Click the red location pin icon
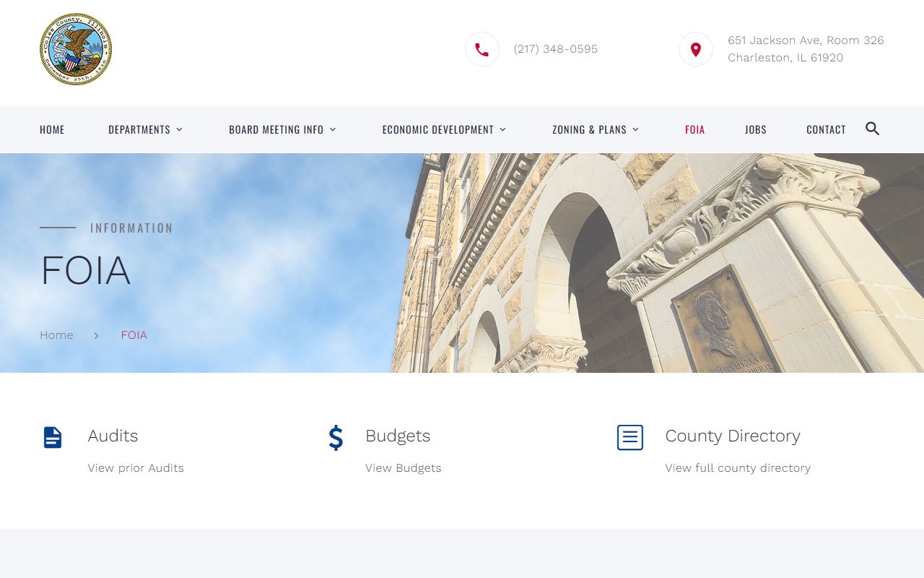The height and width of the screenshot is (578, 924). [696, 50]
